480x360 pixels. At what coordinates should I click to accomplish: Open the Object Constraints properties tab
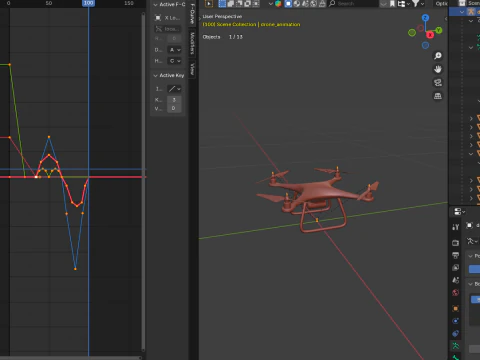[455, 333]
